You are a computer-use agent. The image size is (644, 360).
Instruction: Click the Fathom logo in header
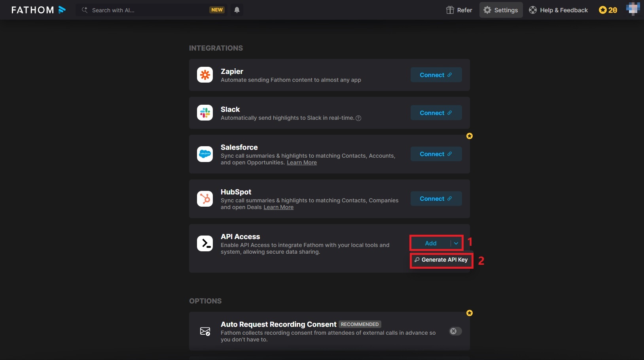[x=38, y=10]
